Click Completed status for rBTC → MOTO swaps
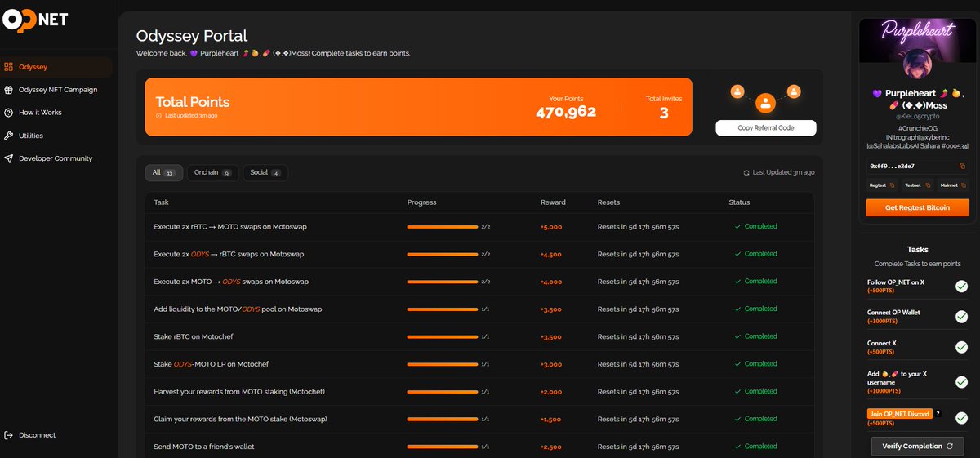980x458 pixels. click(x=755, y=226)
